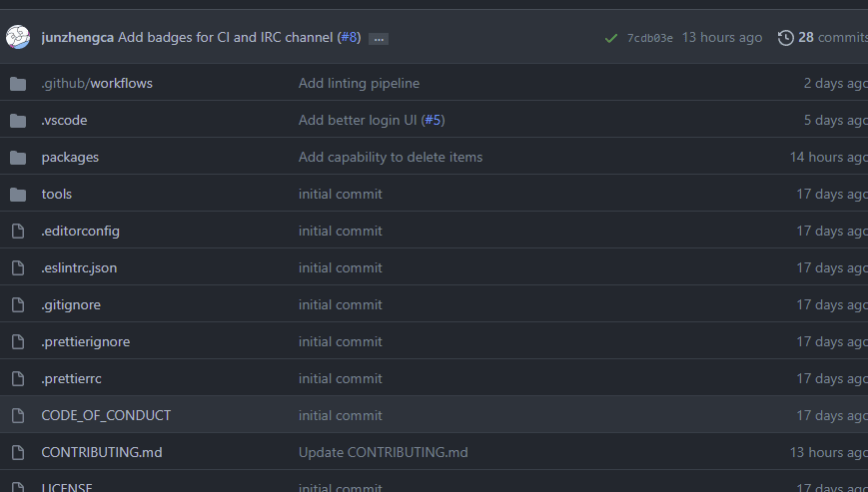This screenshot has height=492, width=868.
Task: Open the .eslintrc.json file
Action: (x=79, y=268)
